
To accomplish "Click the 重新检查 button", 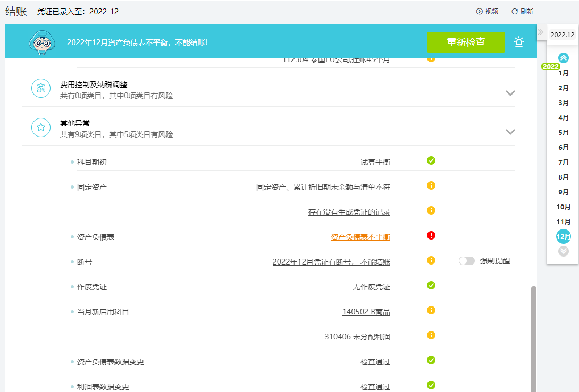I will (466, 42).
